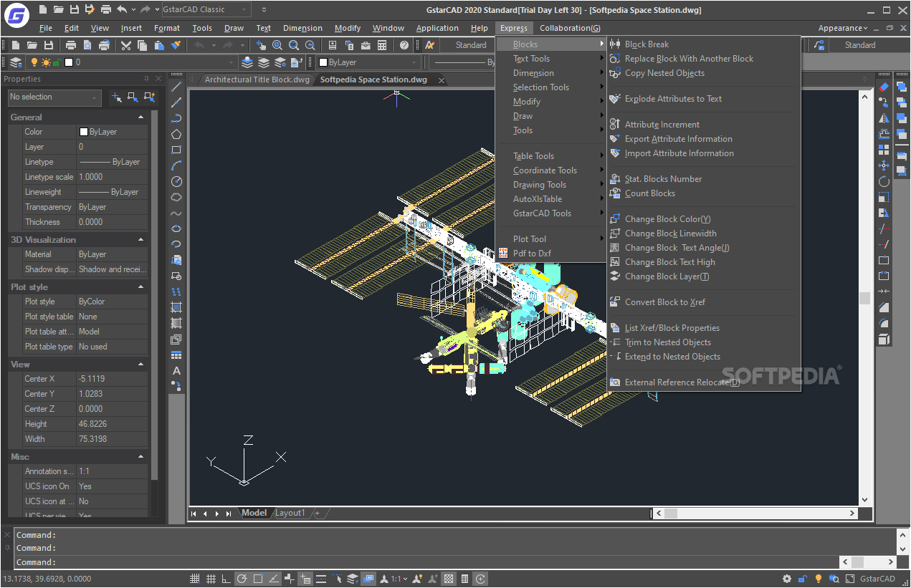Click the Cut scissors icon
The height and width of the screenshot is (588, 911).
click(x=126, y=45)
